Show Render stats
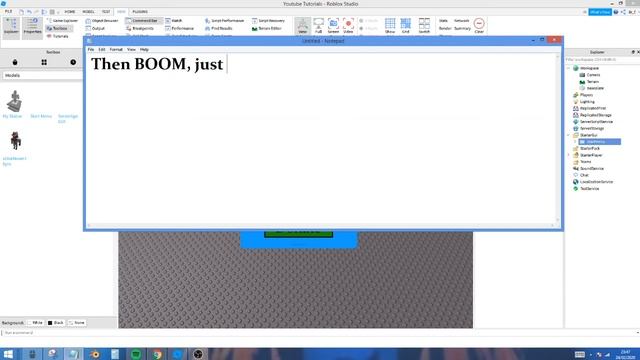This screenshot has width=640, height=360. 445,28
